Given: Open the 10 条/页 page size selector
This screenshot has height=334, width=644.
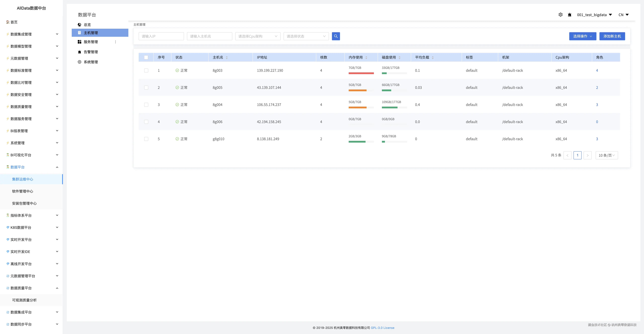Looking at the screenshot, I should tap(607, 155).
